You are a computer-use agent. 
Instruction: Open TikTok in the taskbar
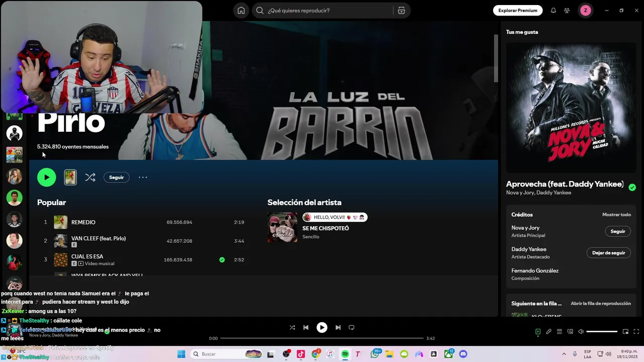301,354
